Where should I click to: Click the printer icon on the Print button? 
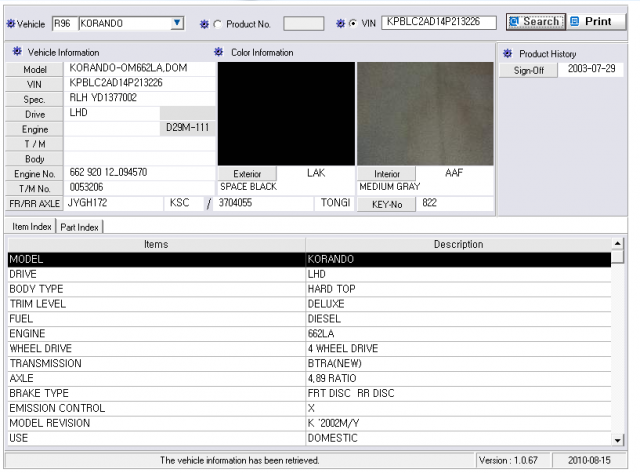pyautogui.click(x=575, y=21)
